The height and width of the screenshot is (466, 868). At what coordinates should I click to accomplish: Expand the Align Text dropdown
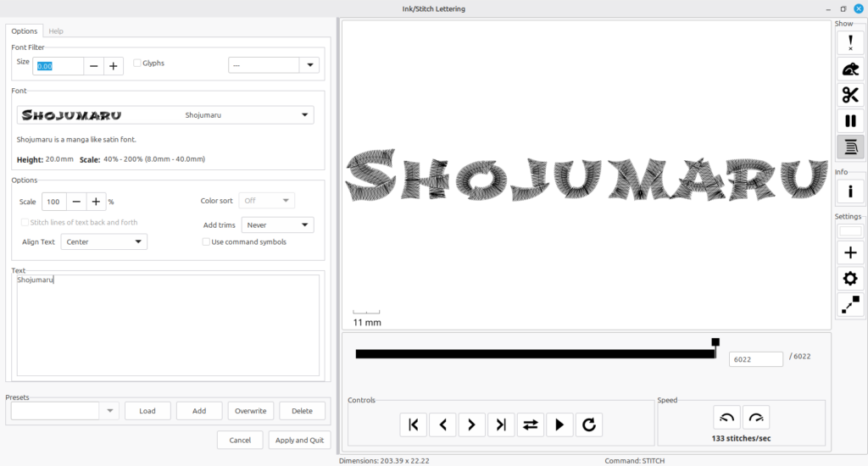point(104,242)
